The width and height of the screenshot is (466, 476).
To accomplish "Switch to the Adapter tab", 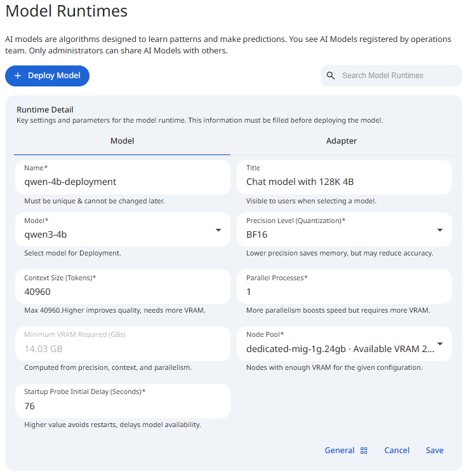I will click(x=342, y=141).
